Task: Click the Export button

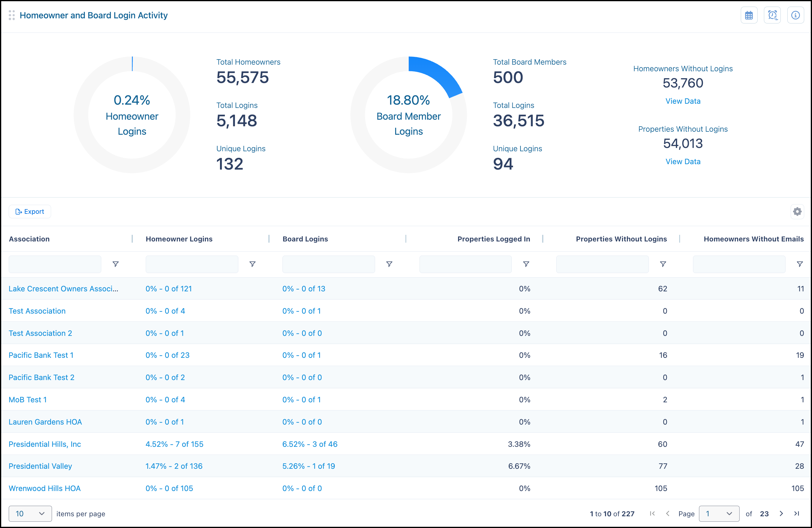Action: (x=30, y=212)
